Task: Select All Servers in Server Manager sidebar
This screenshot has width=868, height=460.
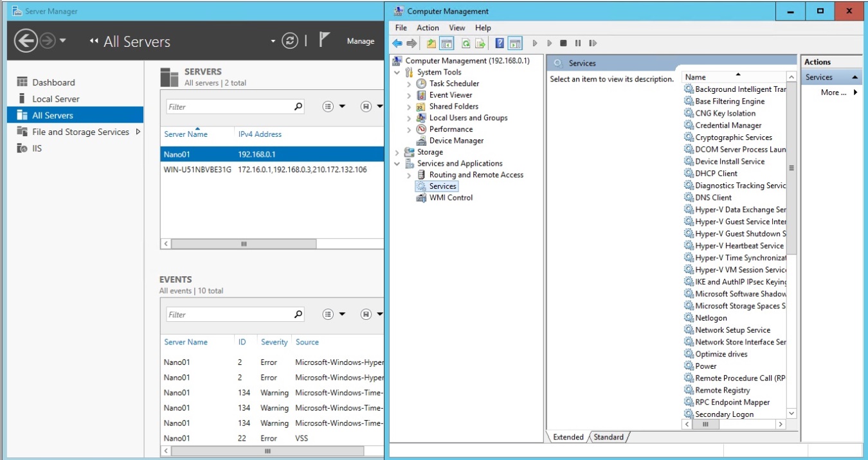Action: (75, 116)
